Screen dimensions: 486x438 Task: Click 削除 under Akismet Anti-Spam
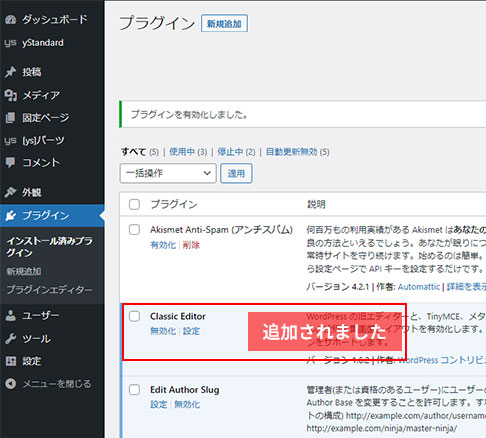191,245
